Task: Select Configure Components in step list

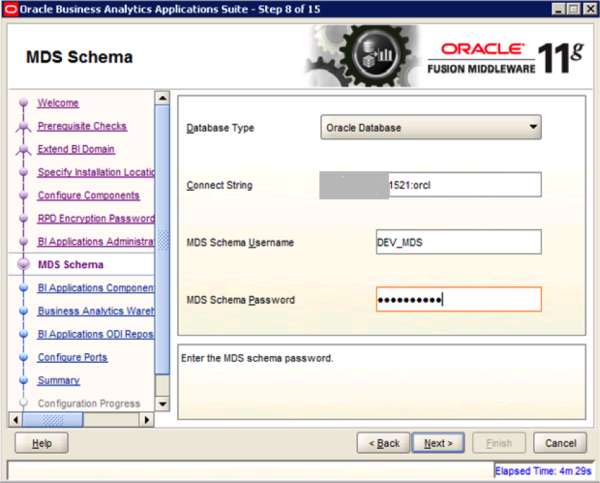Action: 88,195
